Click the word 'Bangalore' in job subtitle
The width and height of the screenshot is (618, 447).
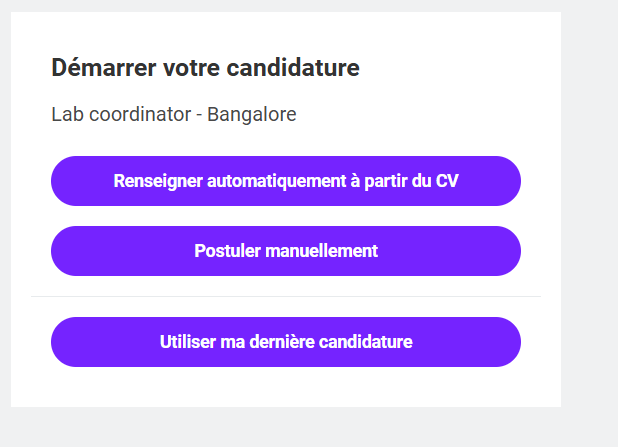pos(252,115)
